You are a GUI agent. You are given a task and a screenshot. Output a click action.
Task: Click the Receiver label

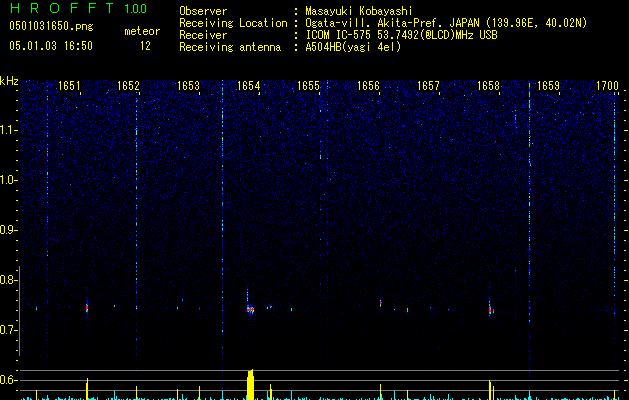click(203, 35)
